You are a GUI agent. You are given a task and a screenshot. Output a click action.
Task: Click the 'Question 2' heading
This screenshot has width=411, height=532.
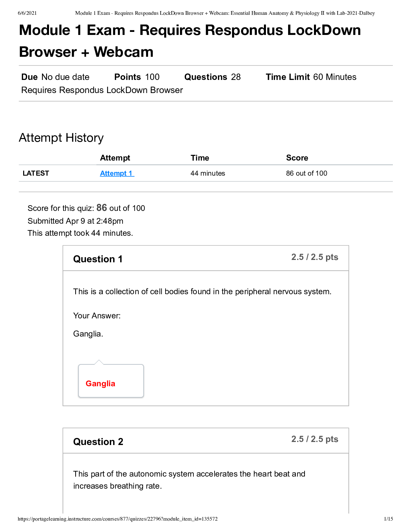pos(98,442)
